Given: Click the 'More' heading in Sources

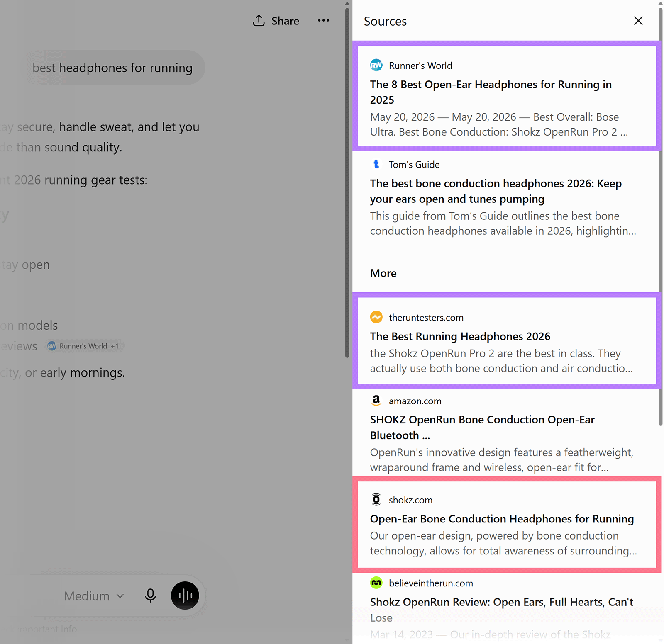Looking at the screenshot, I should click(383, 273).
